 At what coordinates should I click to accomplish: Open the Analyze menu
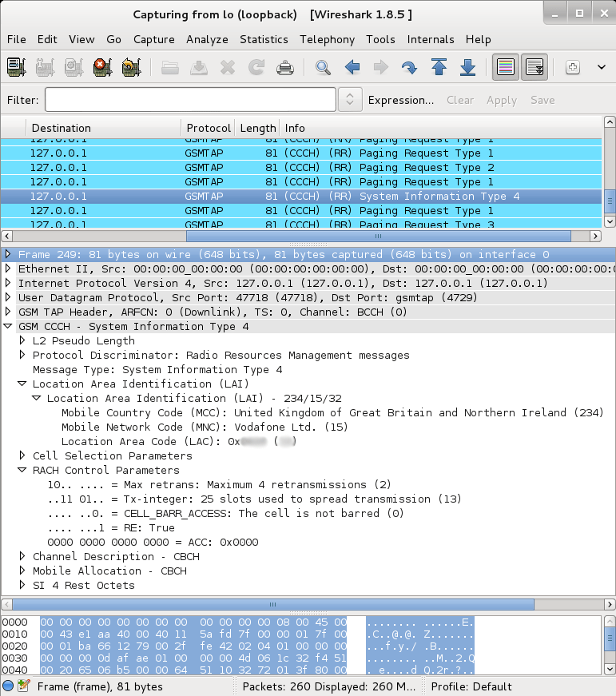click(207, 39)
